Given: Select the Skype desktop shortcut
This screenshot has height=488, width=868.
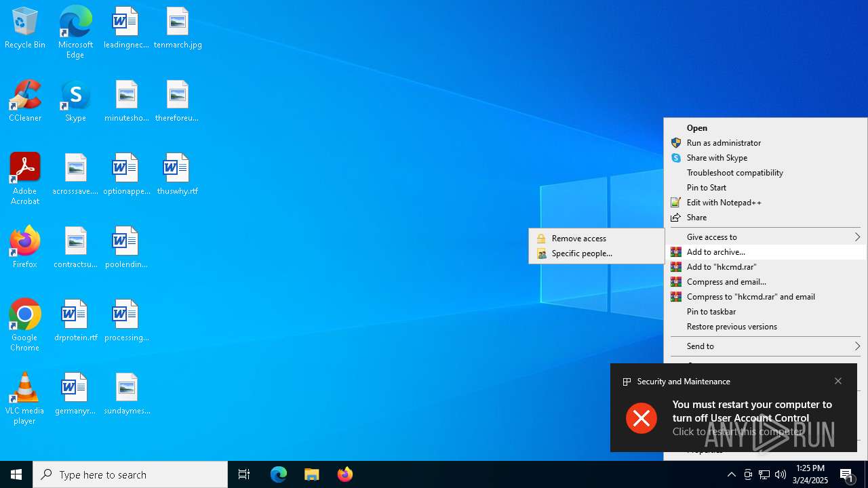Looking at the screenshot, I should click(x=75, y=102).
